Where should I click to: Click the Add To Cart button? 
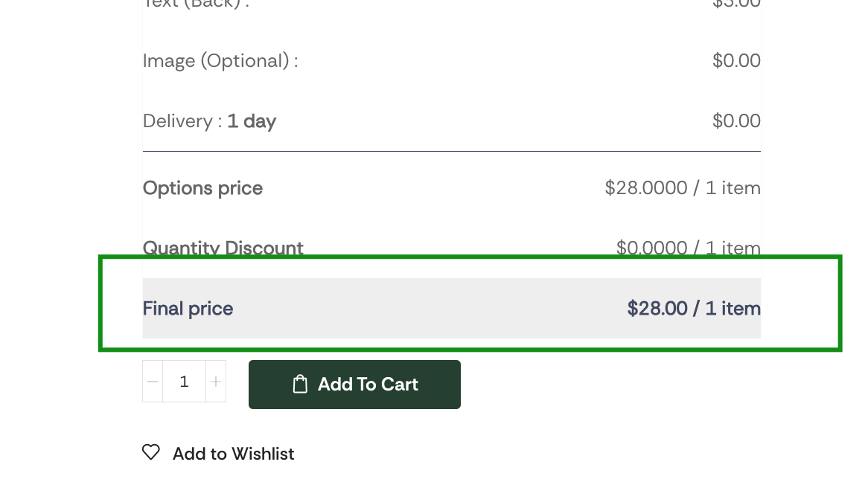pos(354,385)
